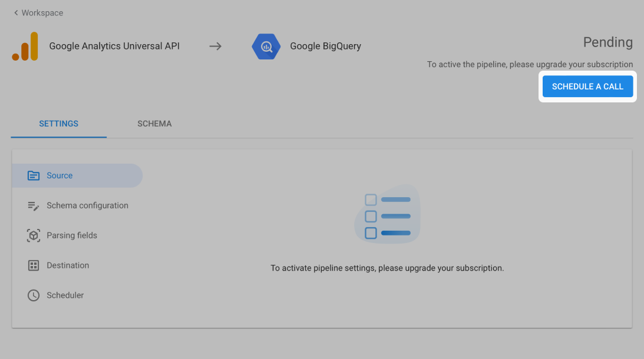
Task: Click the Google BigQuery hexagon icon
Action: [266, 46]
